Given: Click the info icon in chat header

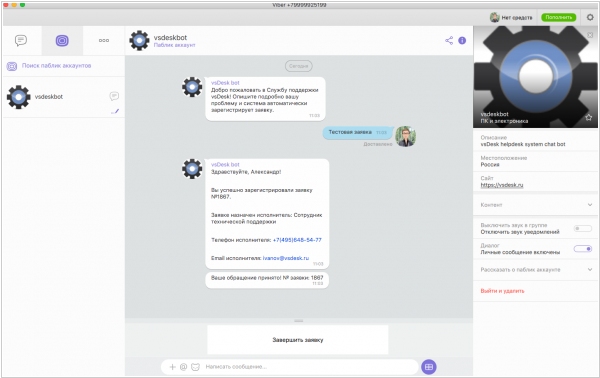Looking at the screenshot, I should tap(462, 41).
